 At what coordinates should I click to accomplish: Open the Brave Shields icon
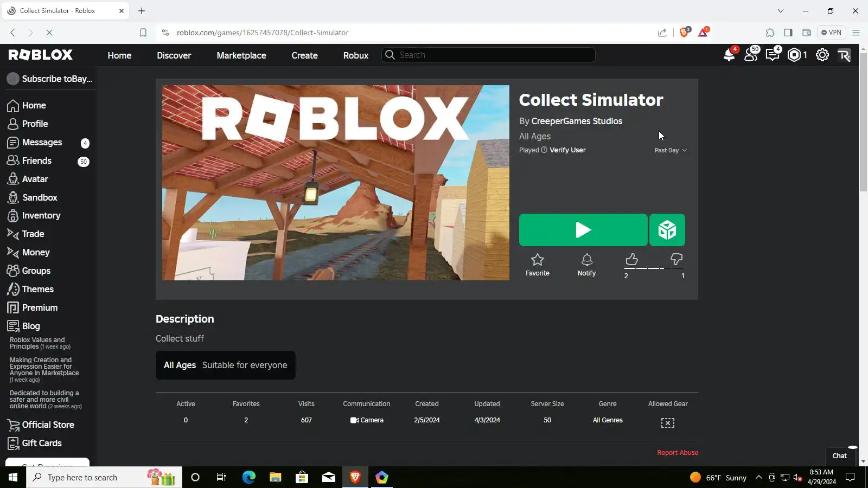click(x=685, y=33)
